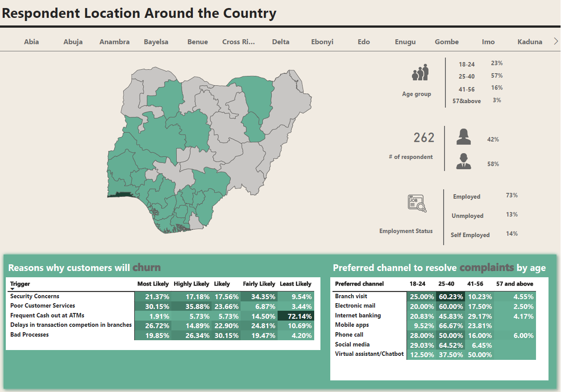The width and height of the screenshot is (561, 392).
Task: Click the 60.23% Branch visit cell
Action: pos(450,296)
